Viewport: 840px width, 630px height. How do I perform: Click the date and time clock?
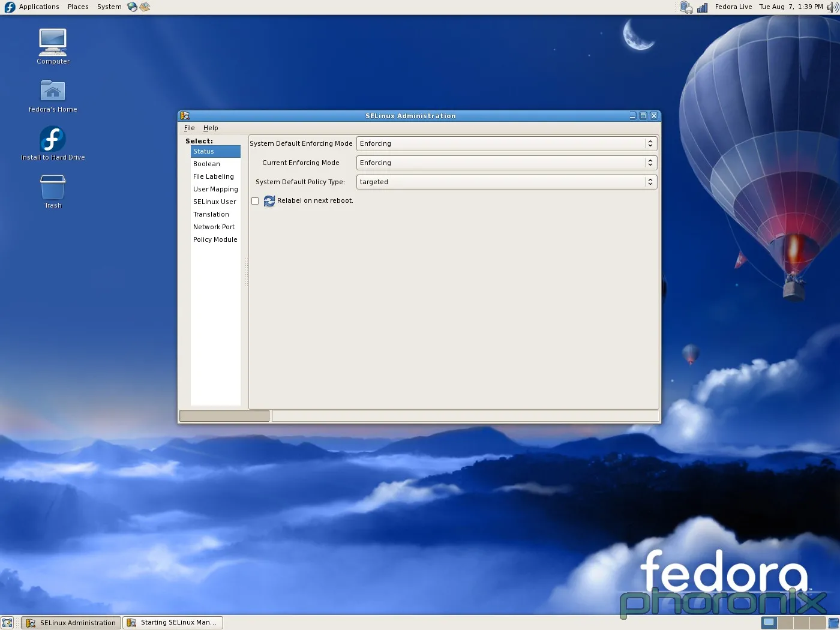pyautogui.click(x=791, y=7)
